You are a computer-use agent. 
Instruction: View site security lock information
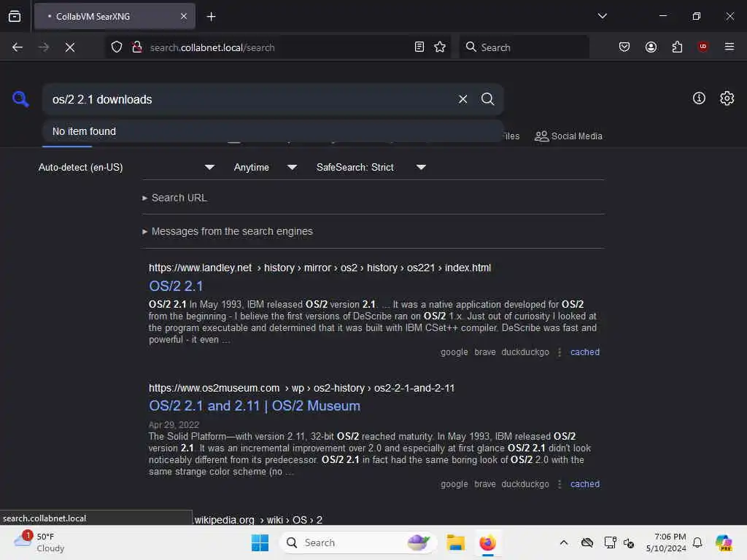pos(136,47)
